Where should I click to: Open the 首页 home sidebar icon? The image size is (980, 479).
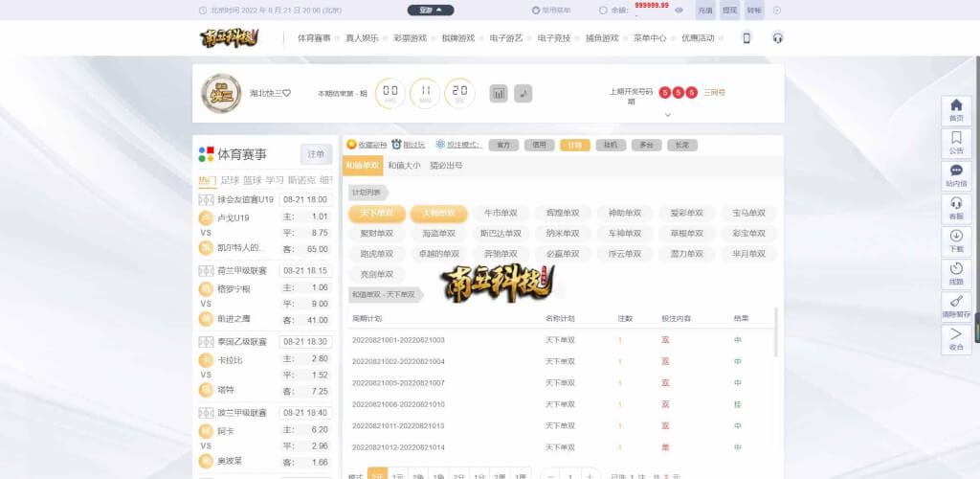click(956, 109)
